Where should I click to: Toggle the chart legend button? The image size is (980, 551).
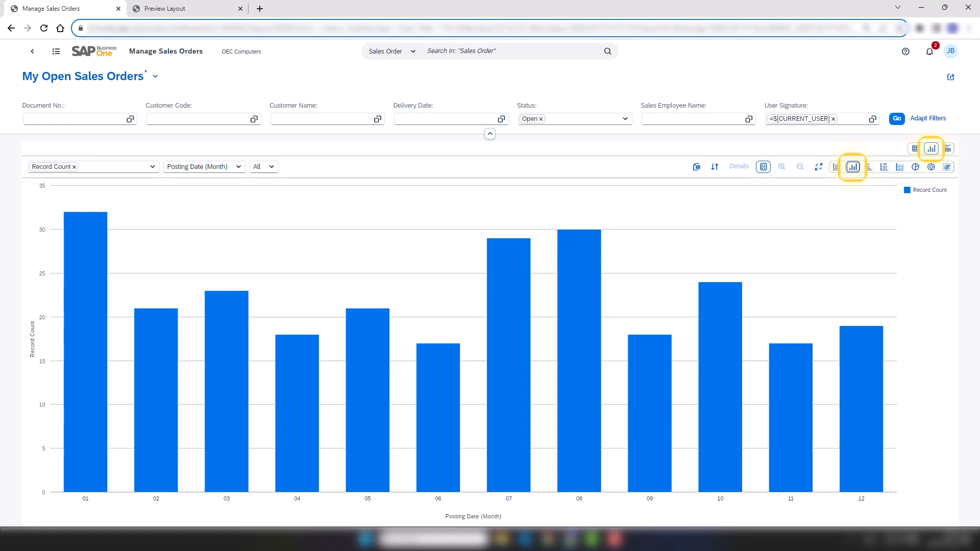pos(763,167)
